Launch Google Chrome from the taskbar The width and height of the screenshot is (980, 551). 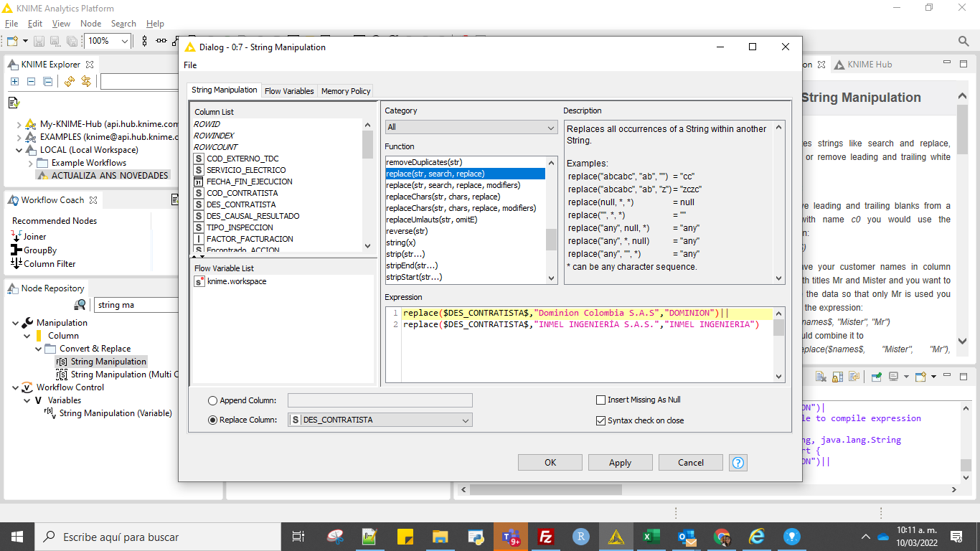point(721,536)
